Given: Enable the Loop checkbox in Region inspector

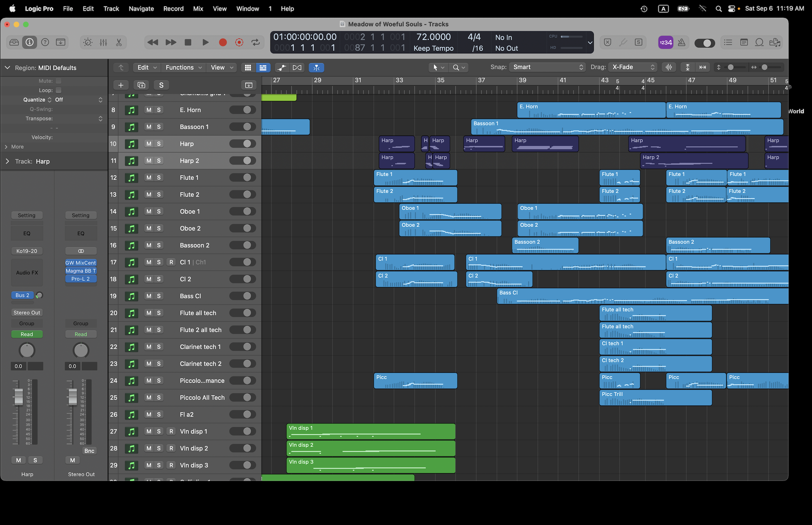Looking at the screenshot, I should click(x=59, y=90).
